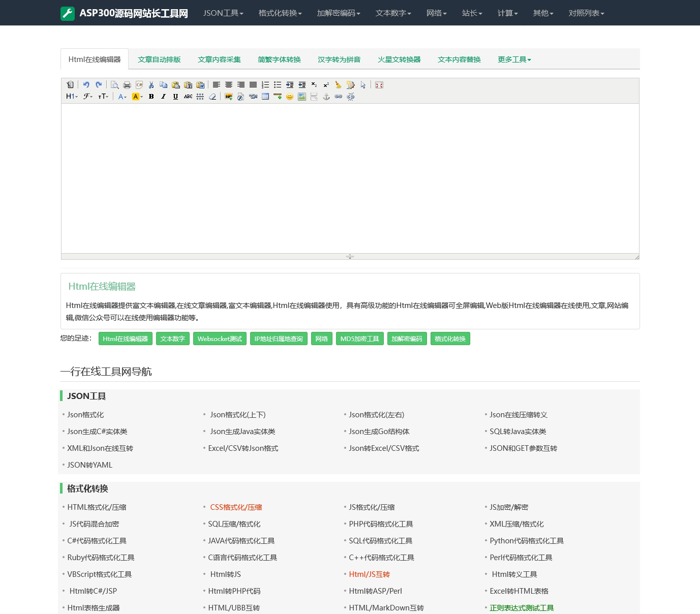Open the CSS格式化/压缩 link
700x614 pixels.
(x=236, y=507)
